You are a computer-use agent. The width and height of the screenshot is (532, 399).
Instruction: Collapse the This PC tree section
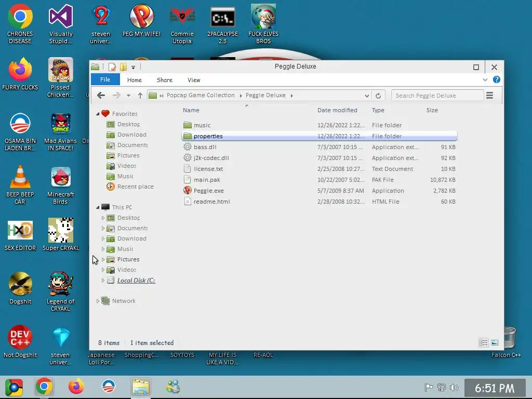(x=98, y=207)
